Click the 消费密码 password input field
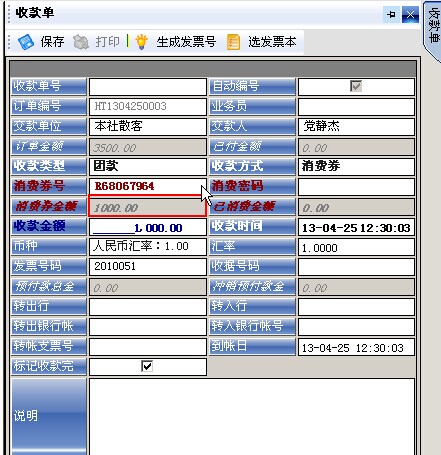Screen dimensions: 441x455 tap(356, 187)
